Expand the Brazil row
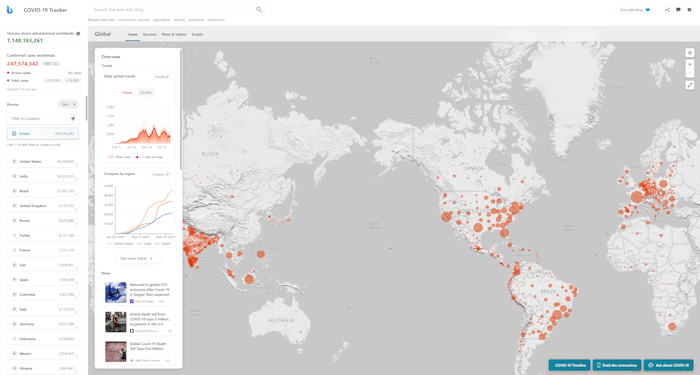700x375 pixels. (x=14, y=191)
